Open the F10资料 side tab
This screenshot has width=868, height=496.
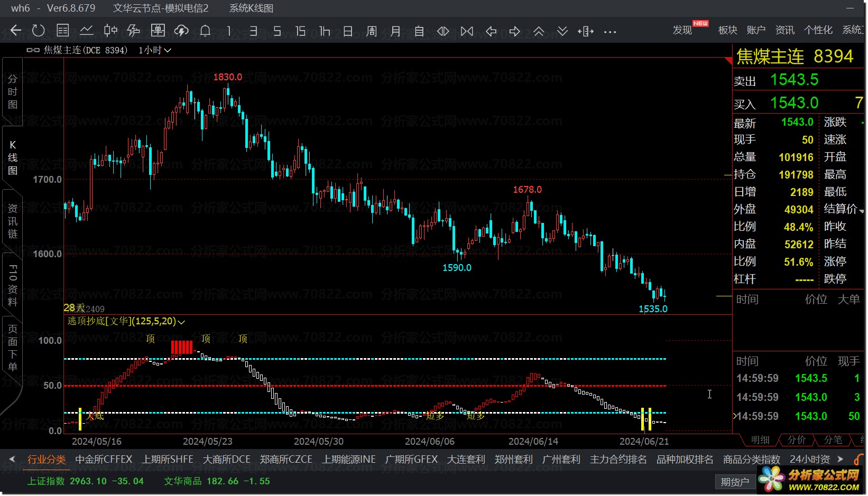(x=12, y=285)
